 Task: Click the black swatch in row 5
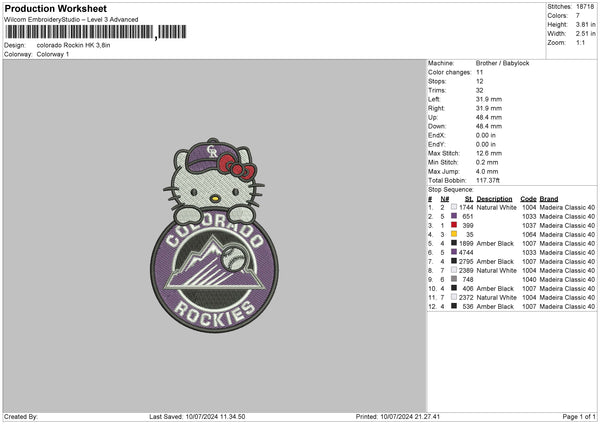454,243
